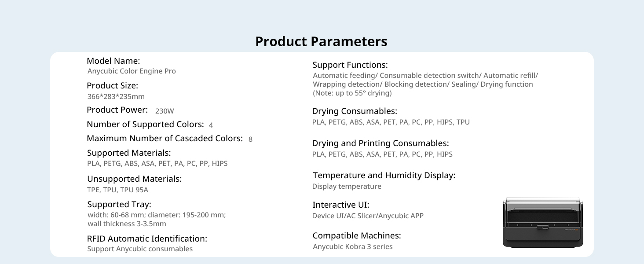644x264 pixels.
Task: Click the Interactive UI label
Action: point(341,205)
